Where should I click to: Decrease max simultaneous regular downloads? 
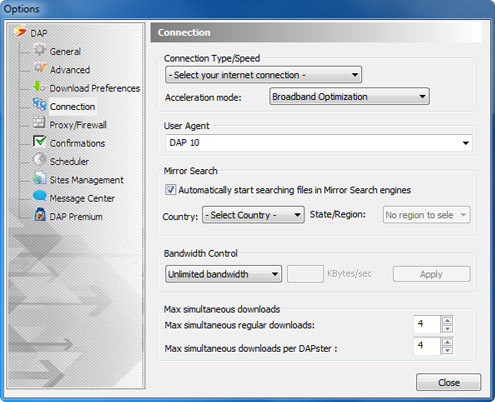point(447,329)
